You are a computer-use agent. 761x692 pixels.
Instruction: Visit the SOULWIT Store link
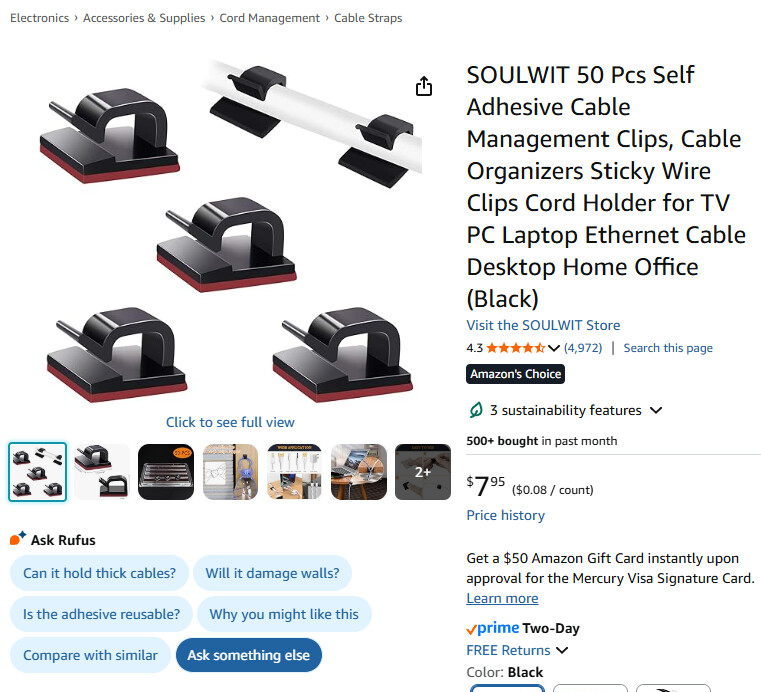[543, 325]
